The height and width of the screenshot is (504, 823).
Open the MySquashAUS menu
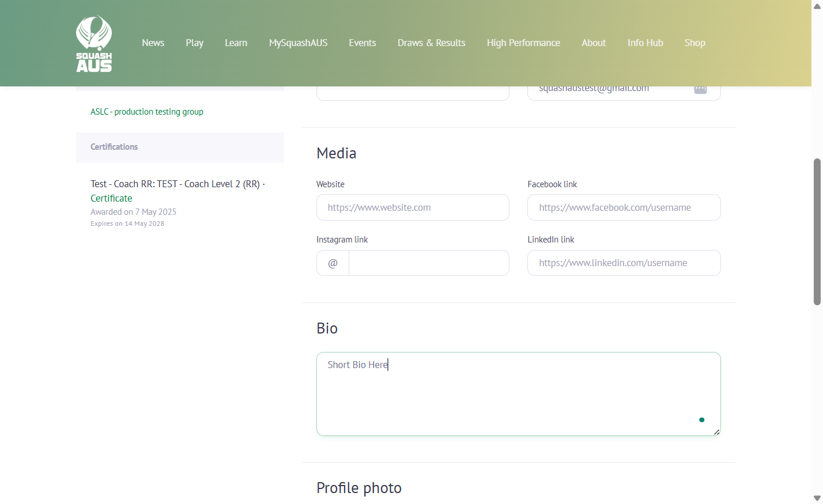click(x=298, y=43)
